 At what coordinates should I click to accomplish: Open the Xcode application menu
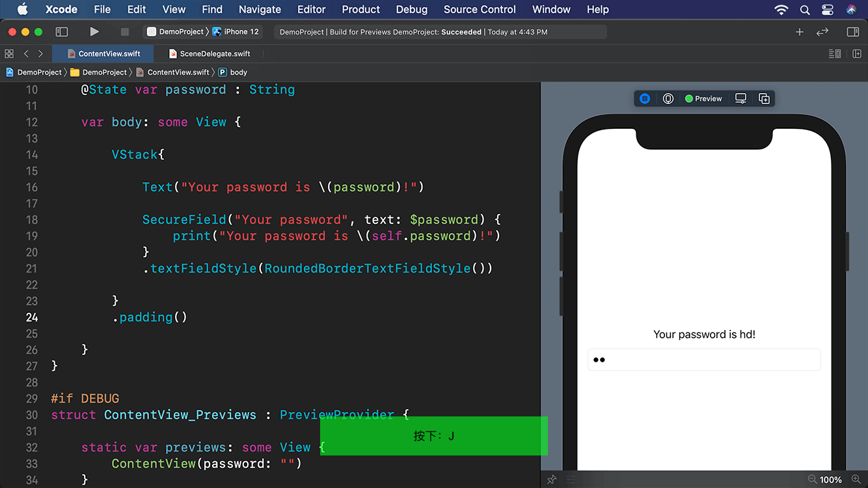61,9
